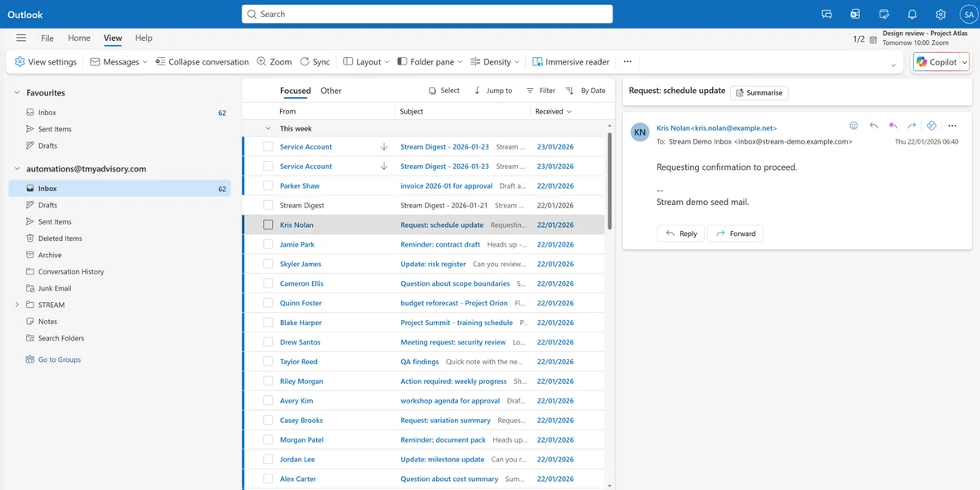980x490 pixels.
Task: Click the Go to Groups link
Action: point(59,359)
